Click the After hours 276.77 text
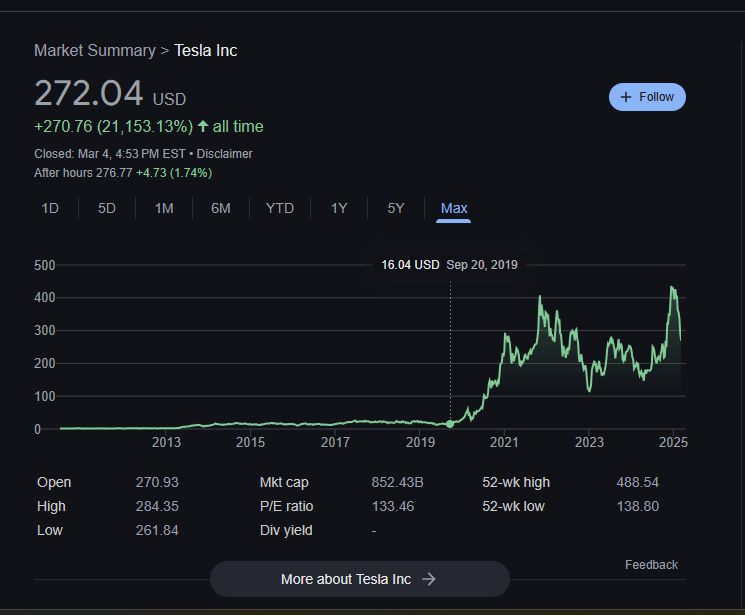The width and height of the screenshot is (745, 615). (83, 173)
